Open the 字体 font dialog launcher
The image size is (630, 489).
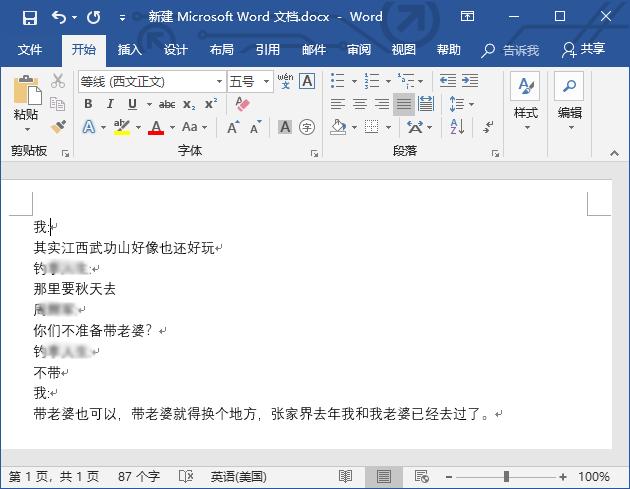click(314, 153)
